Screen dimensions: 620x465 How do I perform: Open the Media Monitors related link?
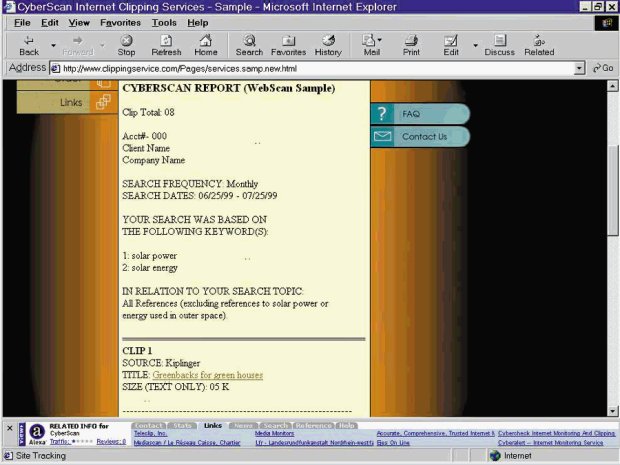click(x=274, y=433)
